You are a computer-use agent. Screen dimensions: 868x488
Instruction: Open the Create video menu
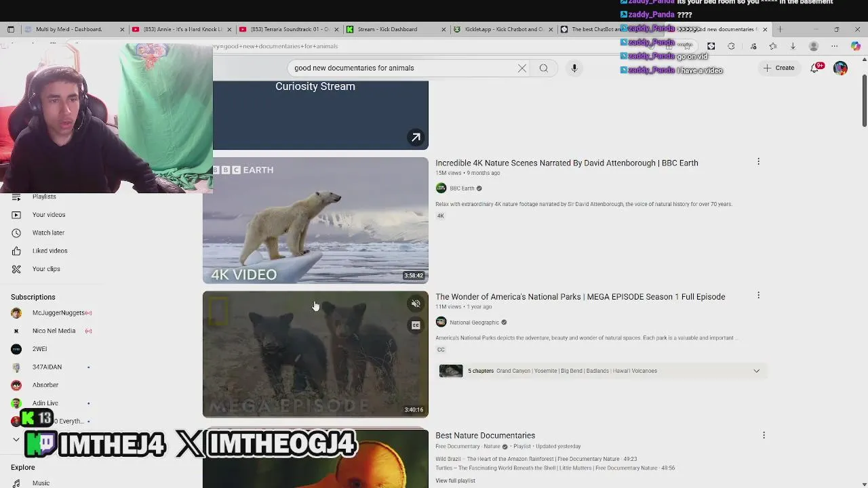778,68
